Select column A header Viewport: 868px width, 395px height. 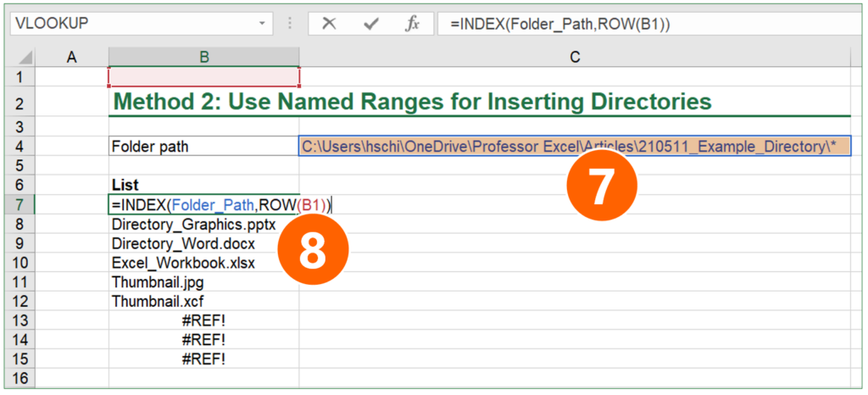coord(71,57)
